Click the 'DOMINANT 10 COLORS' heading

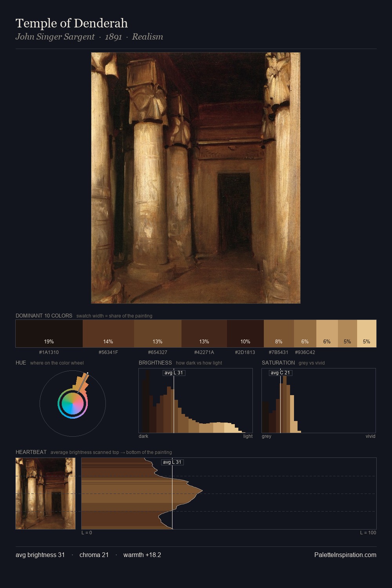pos(44,316)
